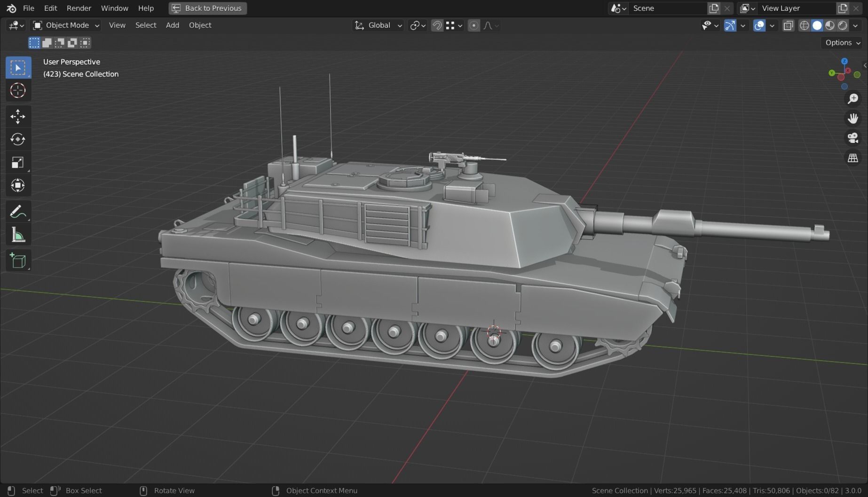Expand overlay options arrow

coord(772,25)
